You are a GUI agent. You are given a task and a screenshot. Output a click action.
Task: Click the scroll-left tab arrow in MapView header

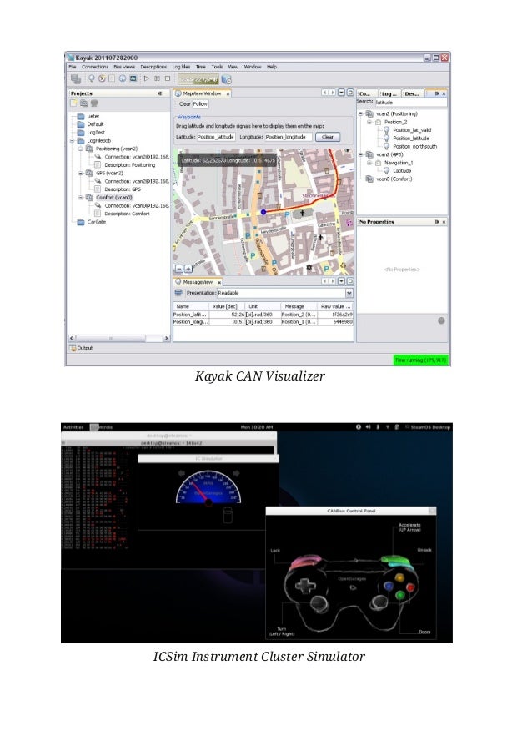325,92
